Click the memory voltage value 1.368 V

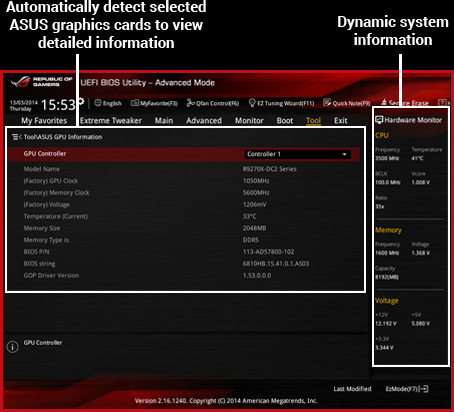[421, 253]
